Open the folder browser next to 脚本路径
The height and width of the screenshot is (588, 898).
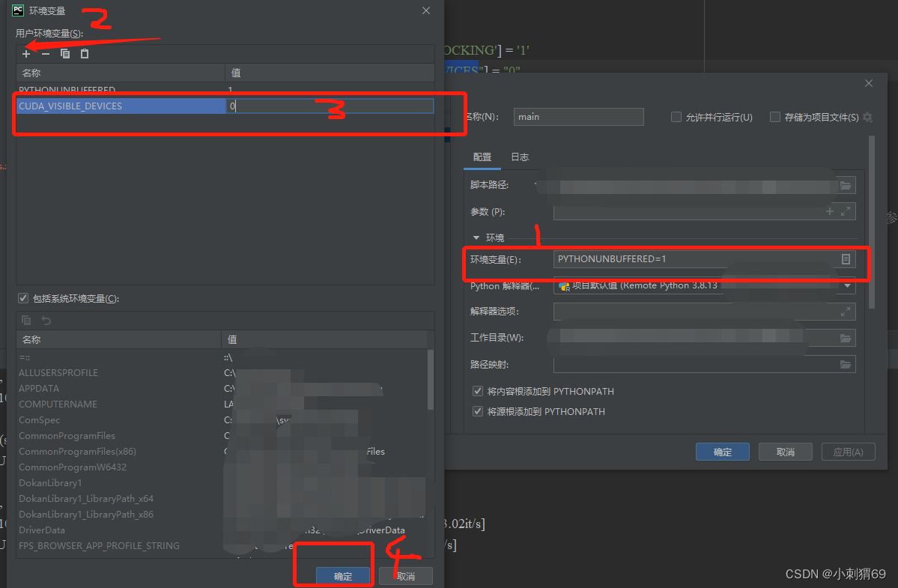(846, 185)
